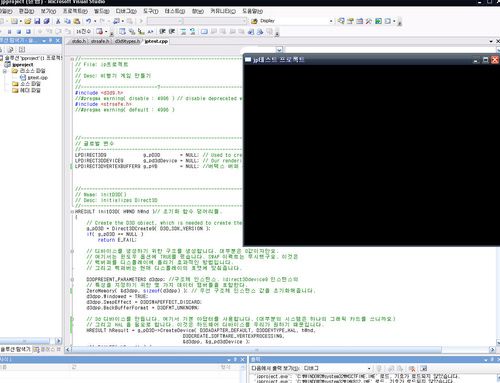Toggle Word Wrap icon in Output panel
Screen dimensions: 500x383
pyautogui.click(x=423, y=368)
